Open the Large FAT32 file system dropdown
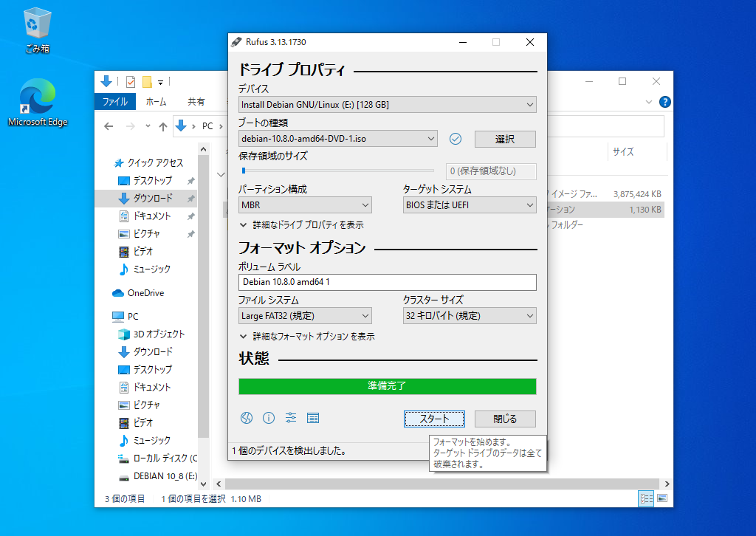Screen dimensions: 756x536 pyautogui.click(x=305, y=316)
